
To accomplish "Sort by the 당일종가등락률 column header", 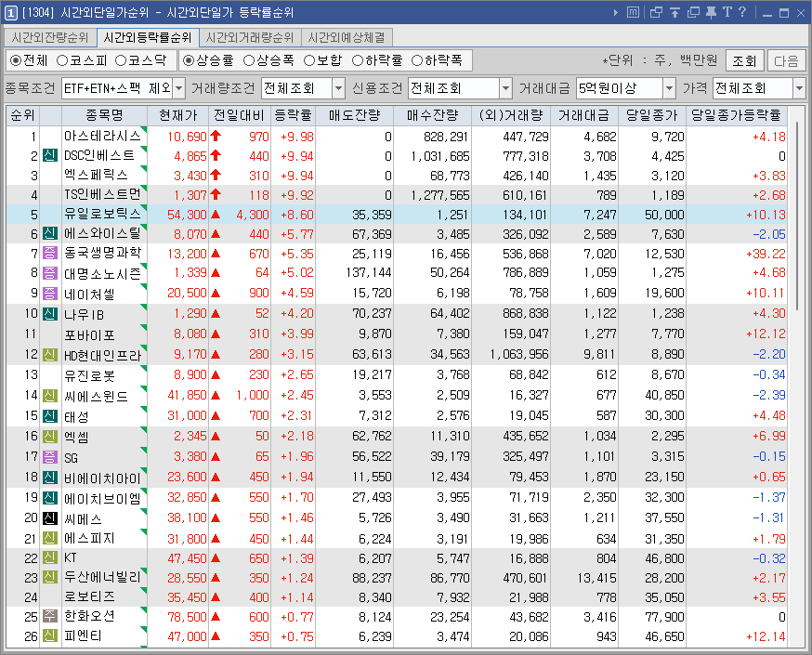I will (736, 115).
